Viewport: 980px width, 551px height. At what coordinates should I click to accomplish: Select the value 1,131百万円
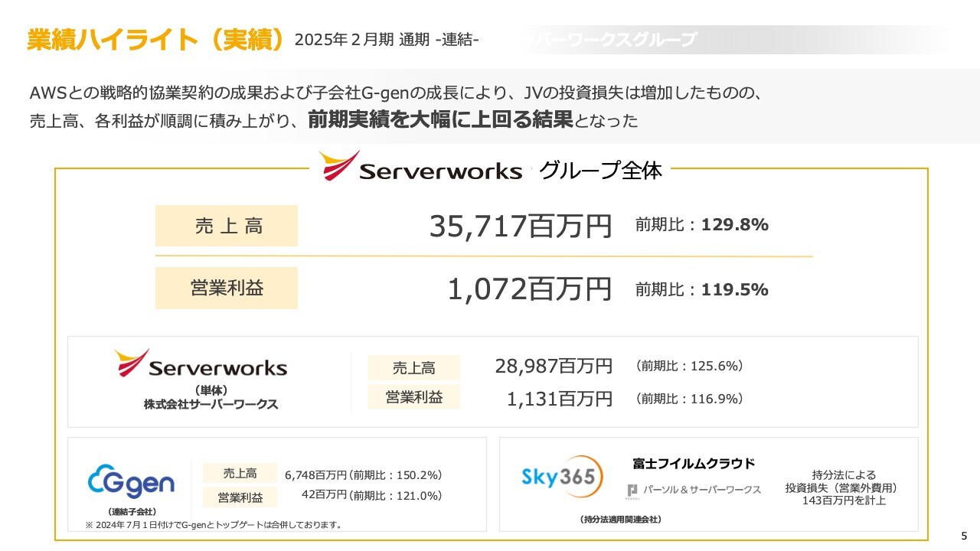560,399
